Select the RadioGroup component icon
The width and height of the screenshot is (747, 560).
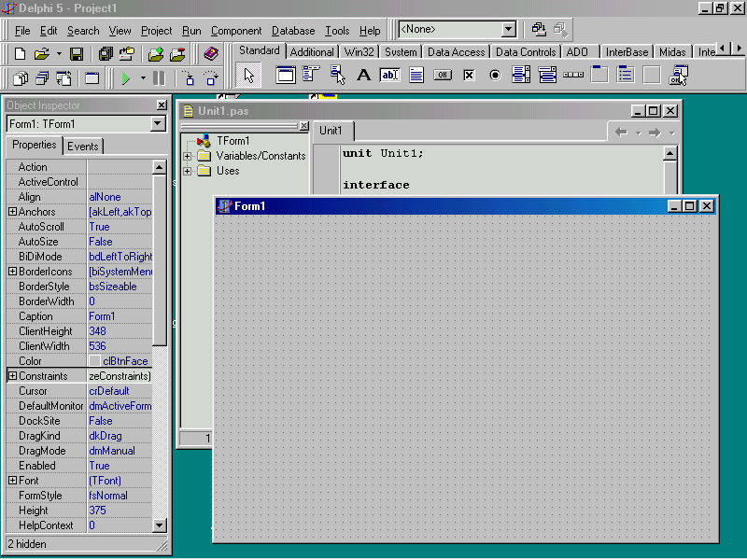[x=626, y=75]
